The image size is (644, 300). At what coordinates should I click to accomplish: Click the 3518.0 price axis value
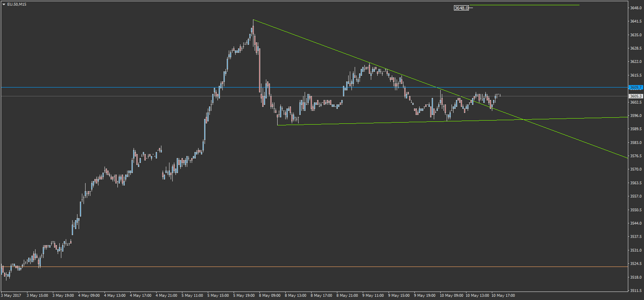pos(636,277)
